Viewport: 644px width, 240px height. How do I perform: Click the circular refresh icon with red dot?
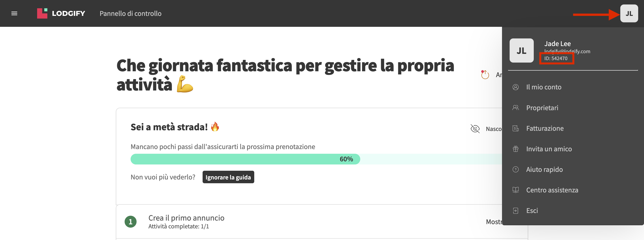point(485,75)
